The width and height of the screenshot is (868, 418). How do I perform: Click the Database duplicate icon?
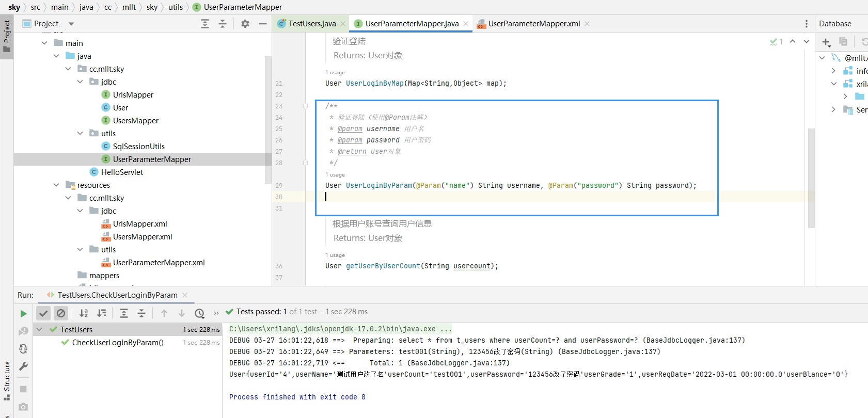click(843, 41)
